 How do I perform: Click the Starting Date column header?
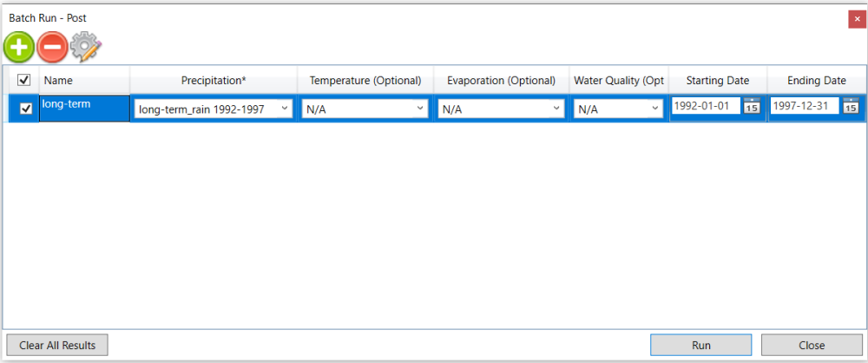click(x=718, y=81)
